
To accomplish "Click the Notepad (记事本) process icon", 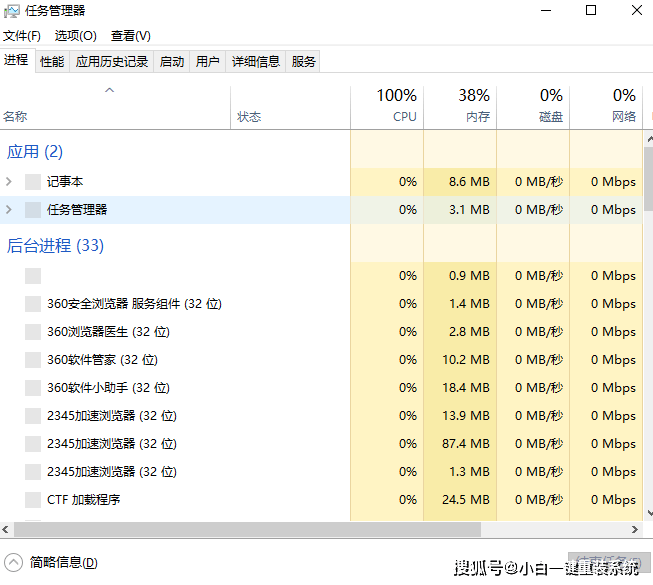I will tap(33, 182).
